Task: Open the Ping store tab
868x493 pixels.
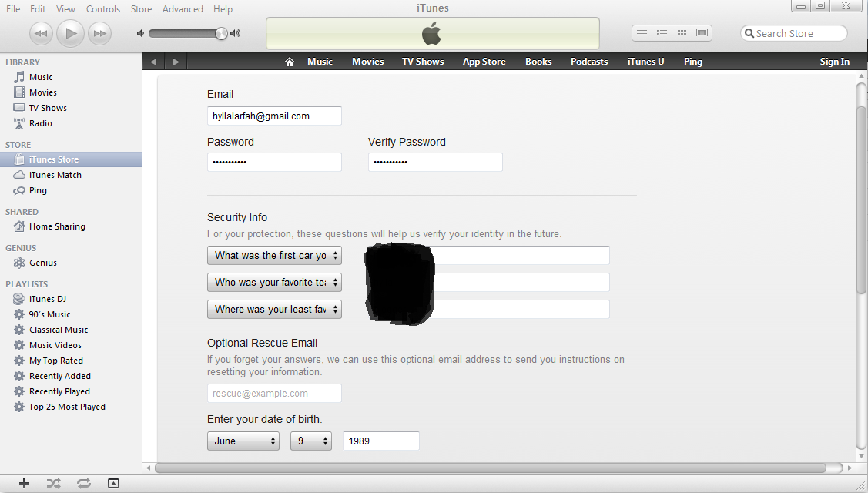Action: (x=693, y=62)
